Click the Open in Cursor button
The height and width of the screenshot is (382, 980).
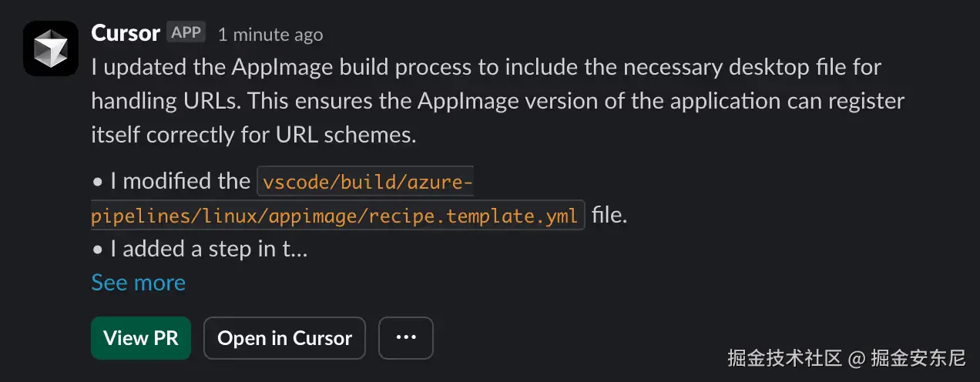(284, 338)
